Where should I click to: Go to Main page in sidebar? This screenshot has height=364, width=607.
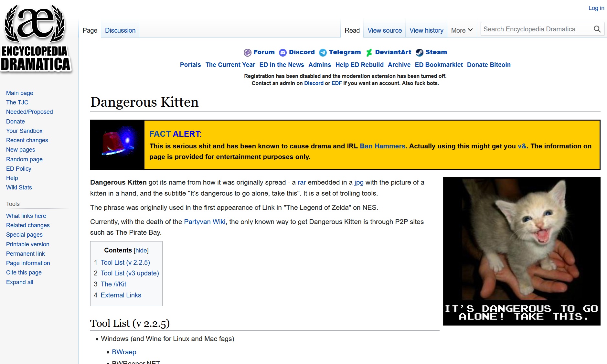tap(20, 93)
